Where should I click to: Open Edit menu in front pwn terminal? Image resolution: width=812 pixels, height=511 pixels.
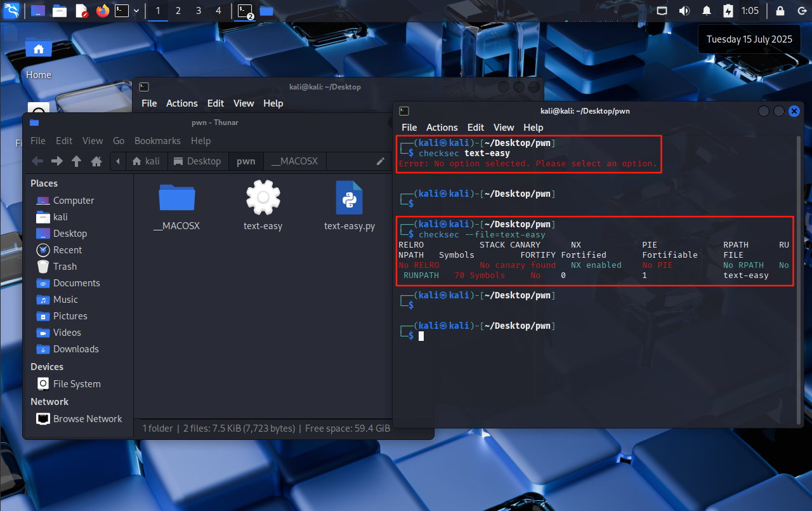(475, 128)
